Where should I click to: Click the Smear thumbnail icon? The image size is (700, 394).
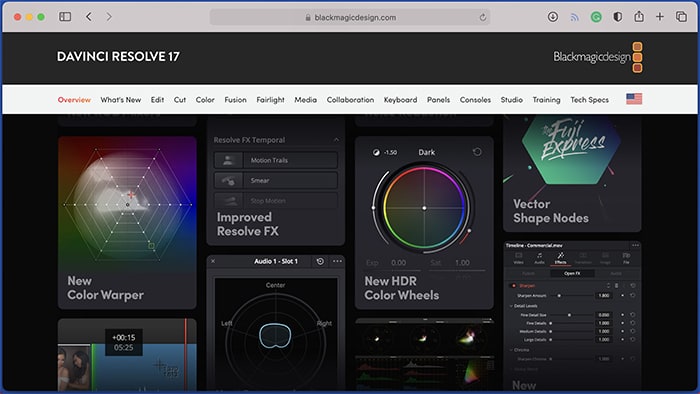tap(228, 181)
